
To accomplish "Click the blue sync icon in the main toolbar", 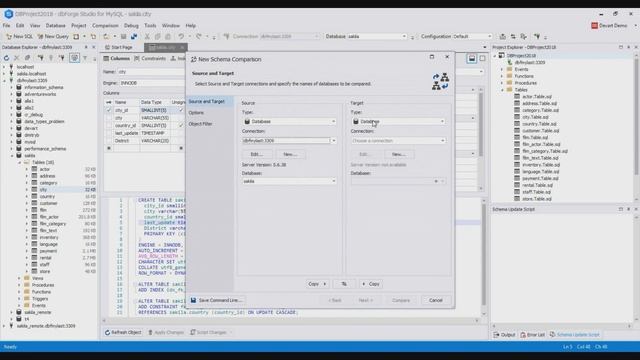I will [x=134, y=36].
